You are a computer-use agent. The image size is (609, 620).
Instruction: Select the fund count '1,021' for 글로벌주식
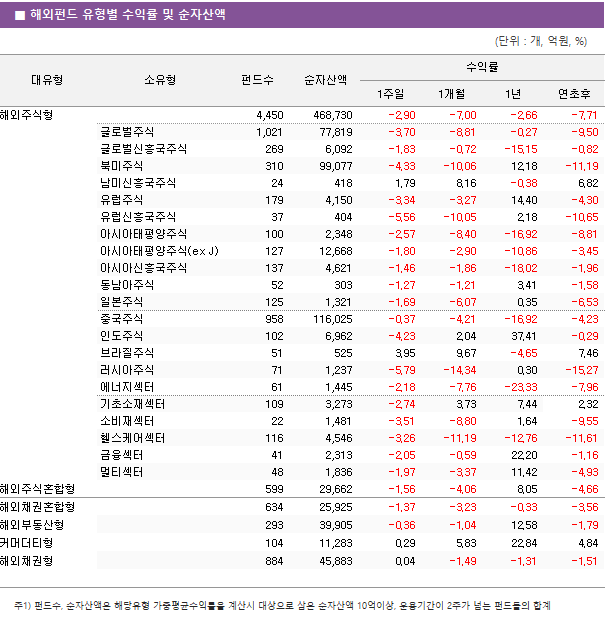tap(270, 132)
